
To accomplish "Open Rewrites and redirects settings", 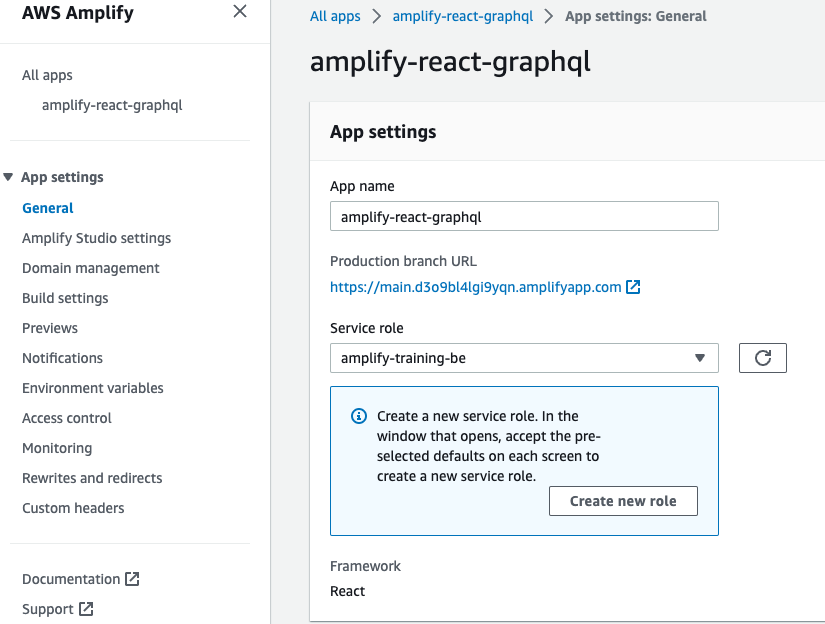I will 92,478.
